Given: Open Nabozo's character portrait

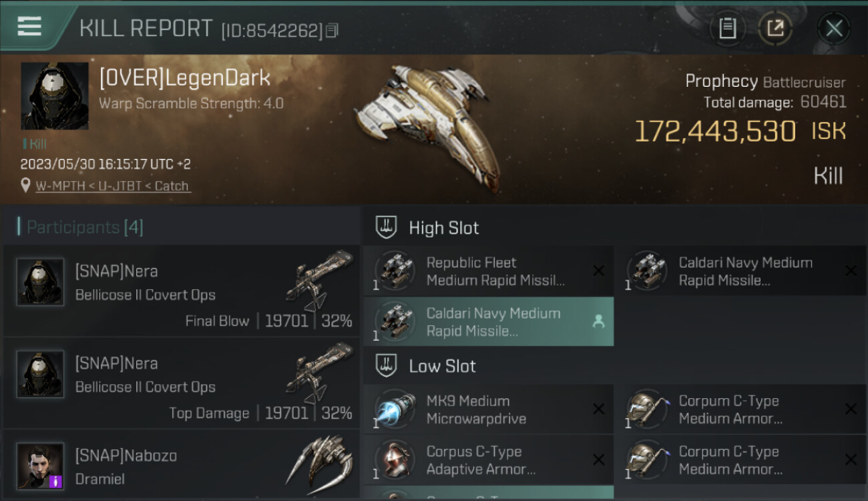Looking at the screenshot, I should pyautogui.click(x=41, y=466).
